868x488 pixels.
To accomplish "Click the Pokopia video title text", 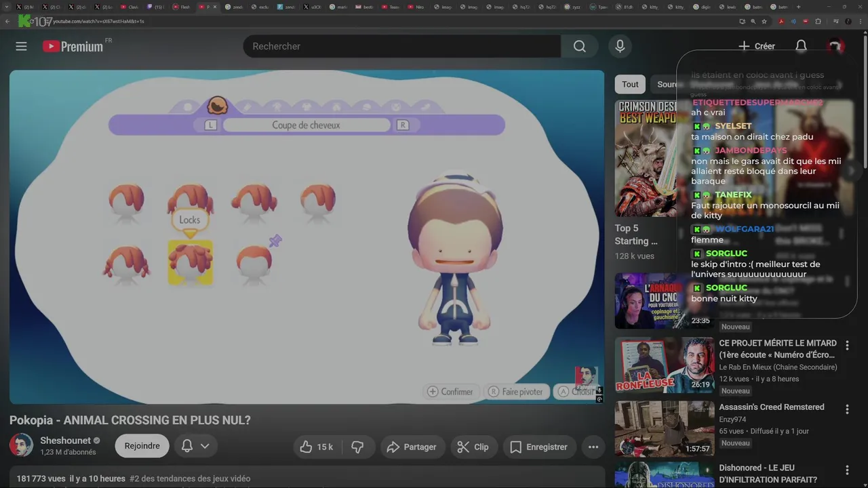I will 130,420.
